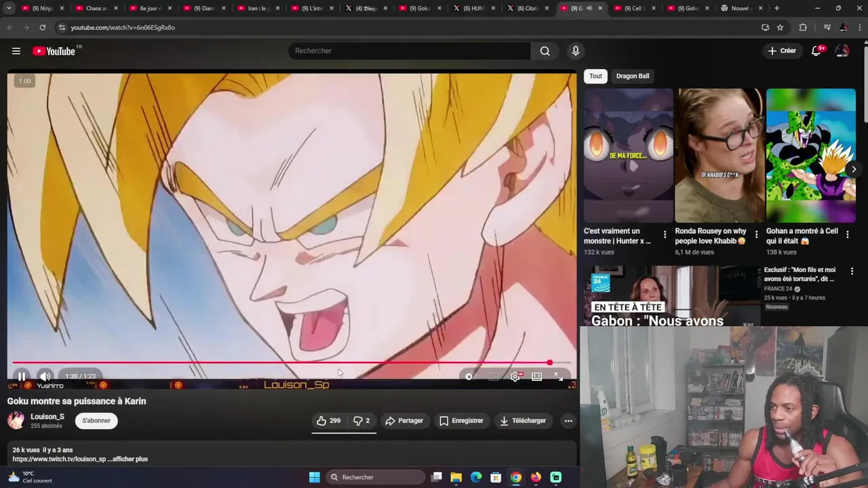Open Microsoft Store from taskbar

click(x=496, y=477)
